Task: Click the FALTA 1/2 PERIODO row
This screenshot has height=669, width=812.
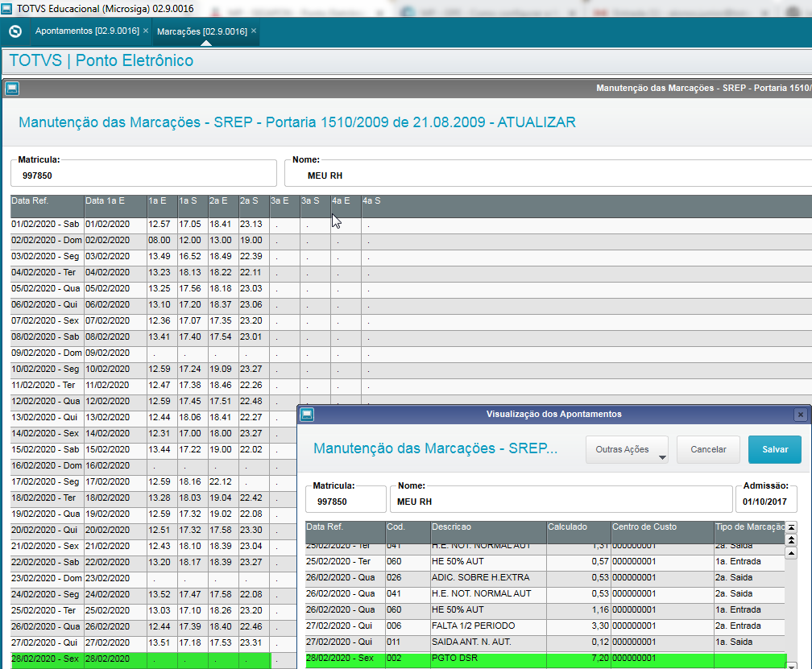Action: [545, 626]
